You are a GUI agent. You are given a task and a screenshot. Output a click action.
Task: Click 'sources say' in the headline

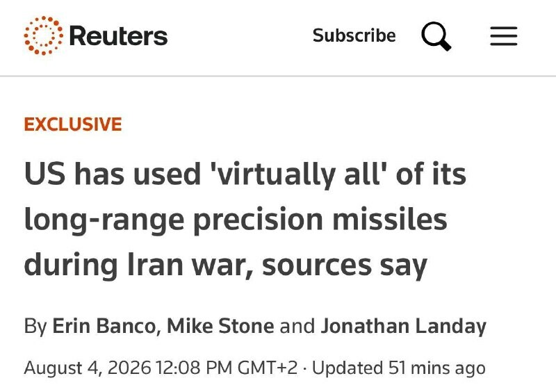(345, 266)
